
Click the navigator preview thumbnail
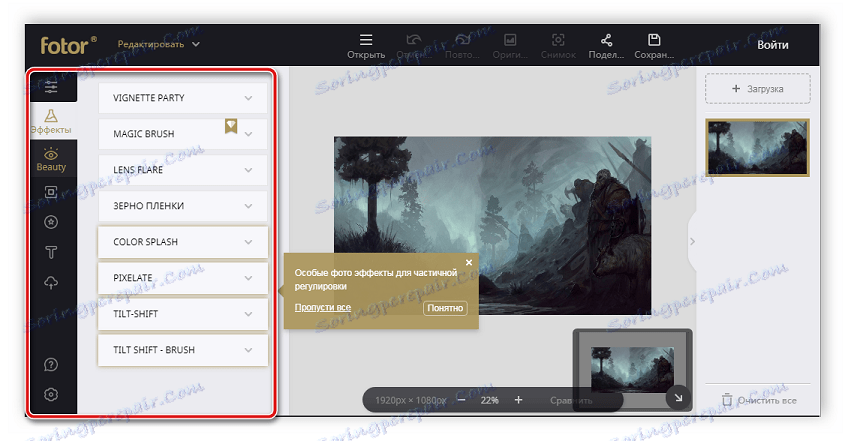(632, 370)
